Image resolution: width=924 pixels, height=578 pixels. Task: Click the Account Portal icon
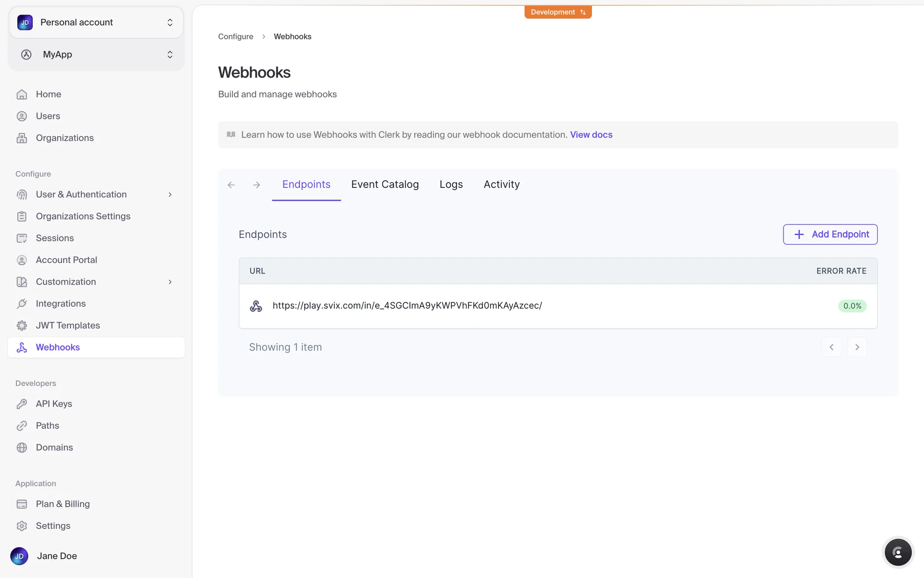22,260
